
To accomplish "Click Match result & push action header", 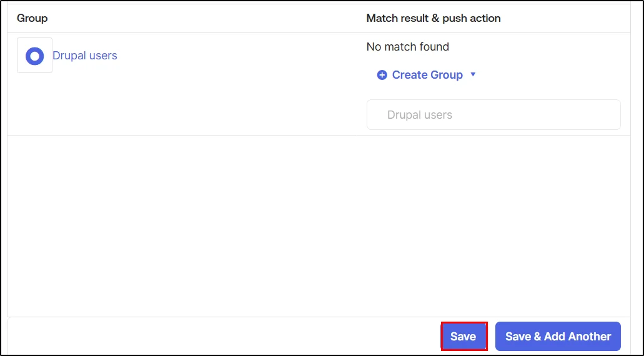I will (433, 19).
